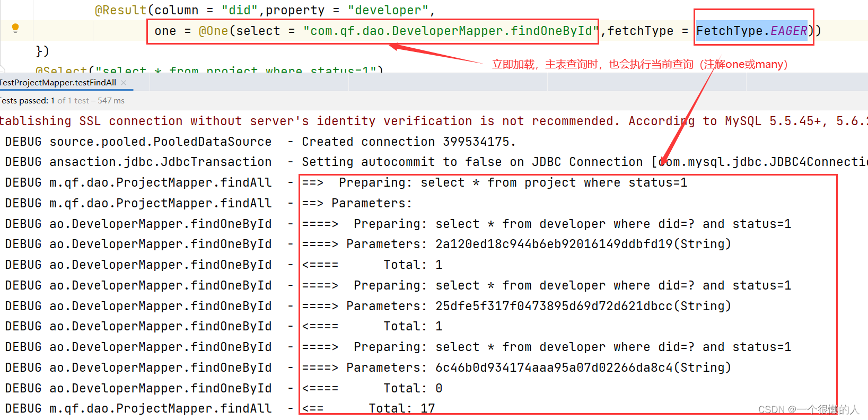Click 'select * from project where status=1' log line
The image size is (868, 420).
(x=346, y=182)
